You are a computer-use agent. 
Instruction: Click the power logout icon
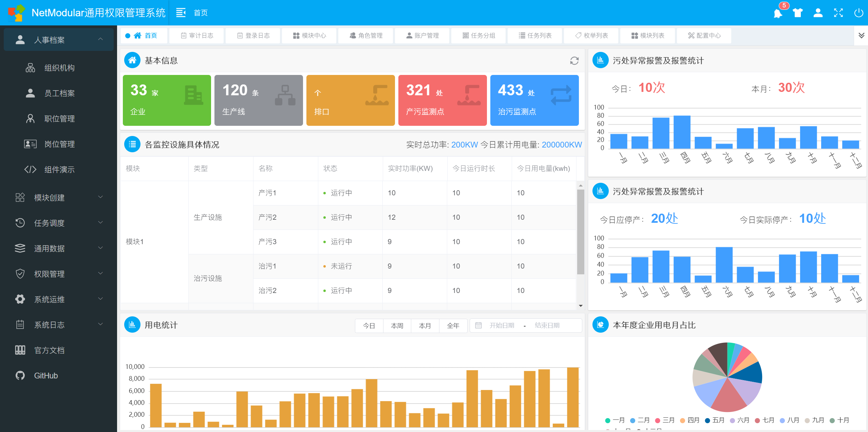[859, 13]
